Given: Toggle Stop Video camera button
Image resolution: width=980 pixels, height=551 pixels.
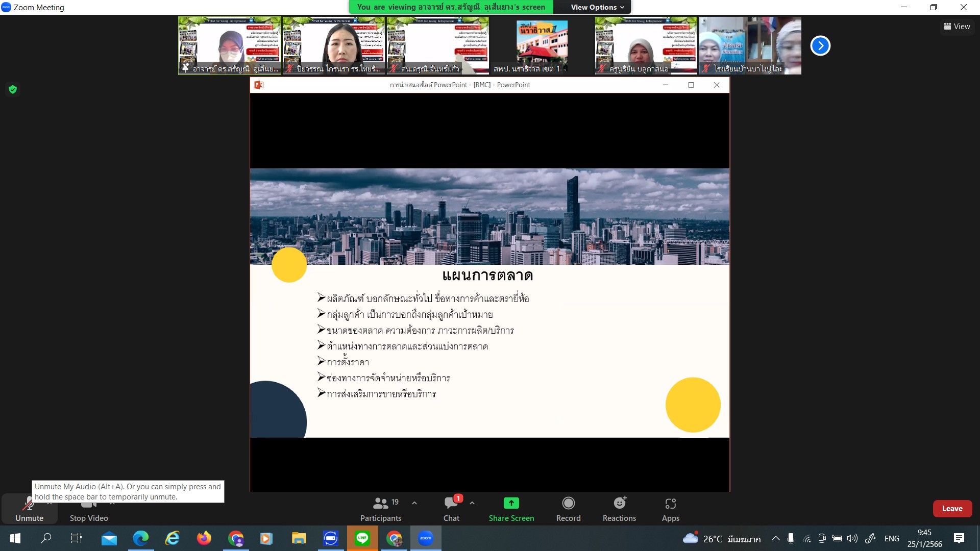Looking at the screenshot, I should (x=89, y=509).
